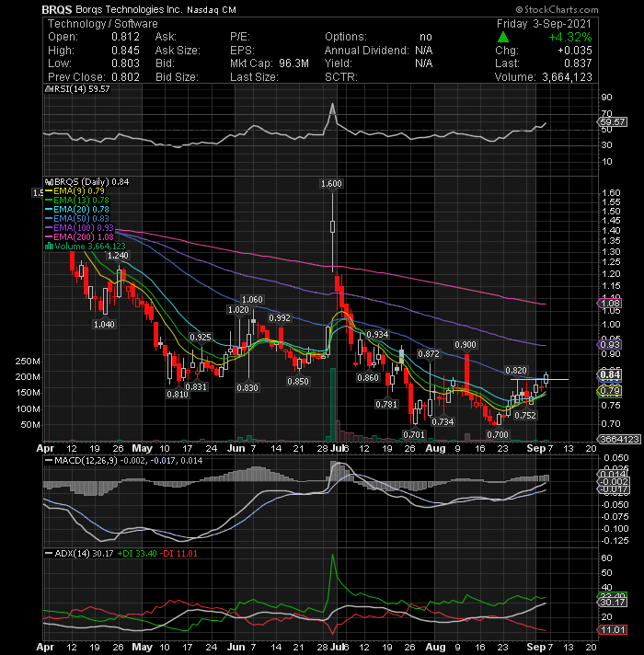The image size is (644, 655).
Task: Click the +DI 33.40 green label
Action: tap(137, 553)
